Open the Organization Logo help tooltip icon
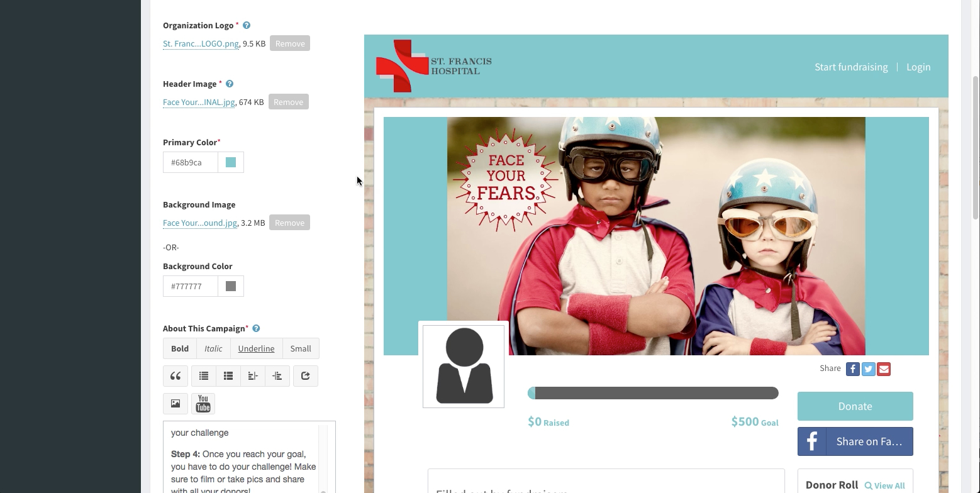The height and width of the screenshot is (493, 980). click(x=247, y=25)
